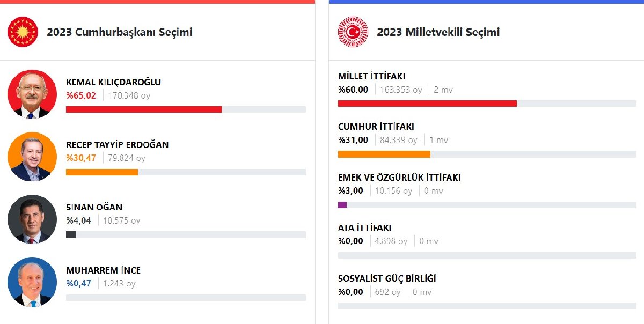
Task: Open EMEK VE ÖZGÜRLÜK İTTİFAKI results
Action: click(399, 178)
